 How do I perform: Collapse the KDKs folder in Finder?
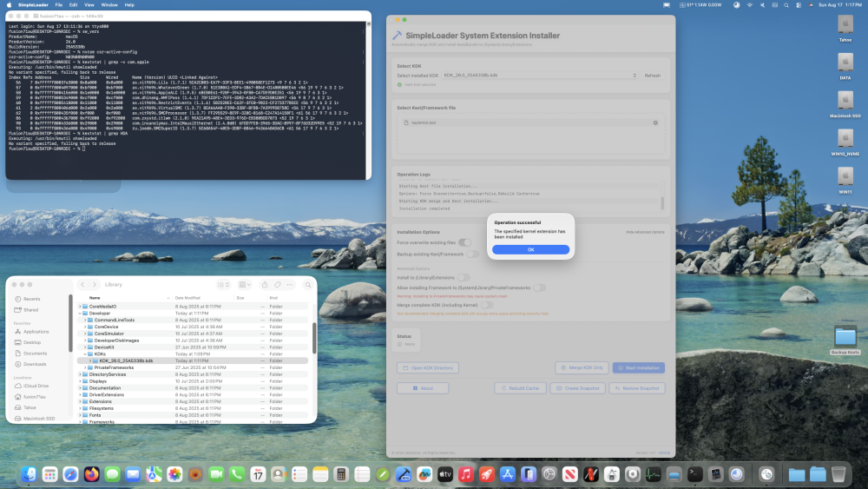click(85, 354)
